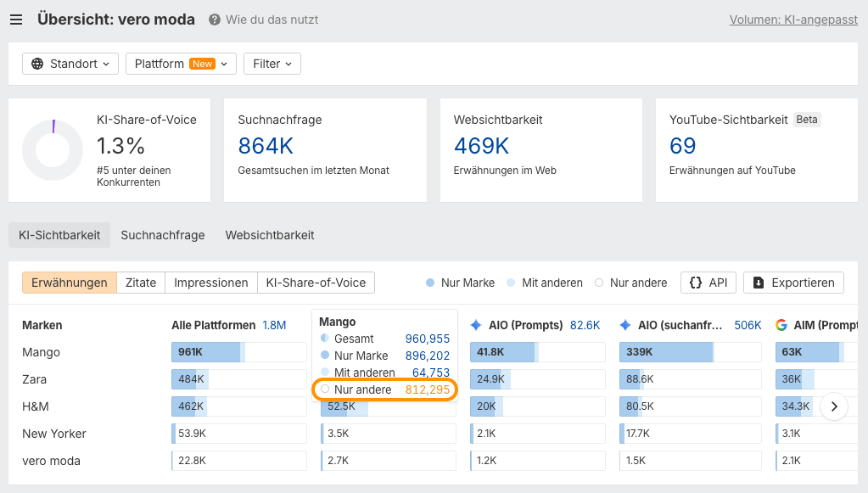Screen dimensions: 868x493
Task: Switch to the Websichtbarkeit tab
Action: 270,235
